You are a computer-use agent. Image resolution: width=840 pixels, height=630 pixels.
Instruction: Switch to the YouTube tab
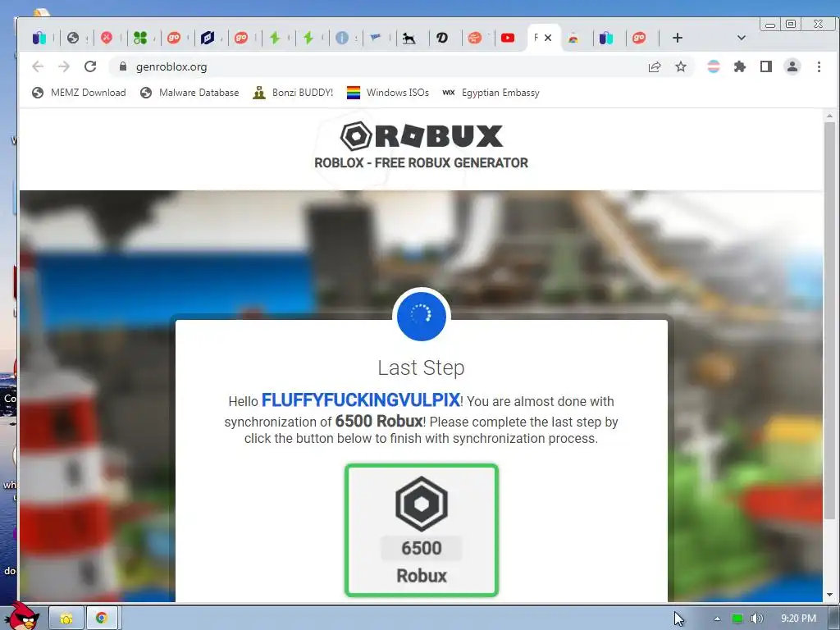coord(508,38)
